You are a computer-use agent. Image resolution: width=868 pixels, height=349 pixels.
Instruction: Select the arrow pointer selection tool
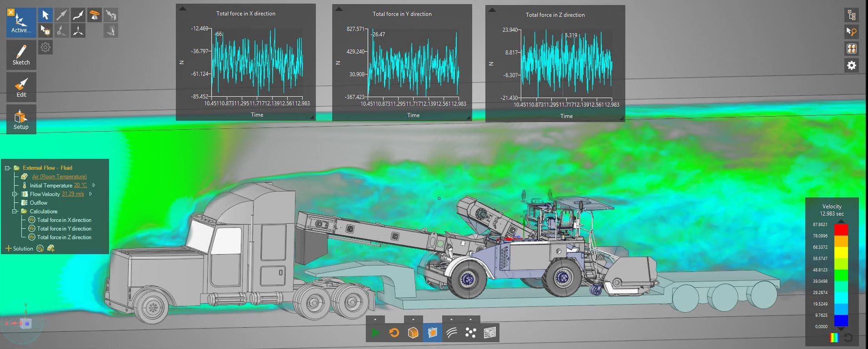(x=45, y=15)
